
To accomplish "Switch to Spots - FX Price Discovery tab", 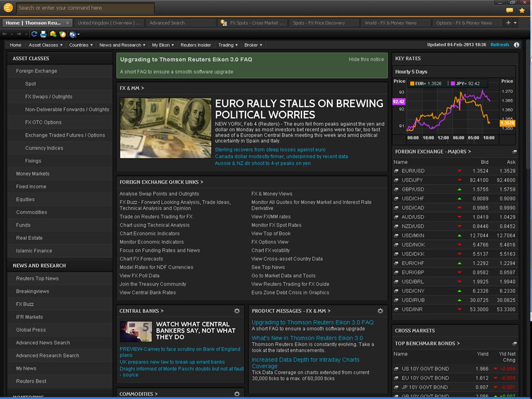I will coord(324,23).
